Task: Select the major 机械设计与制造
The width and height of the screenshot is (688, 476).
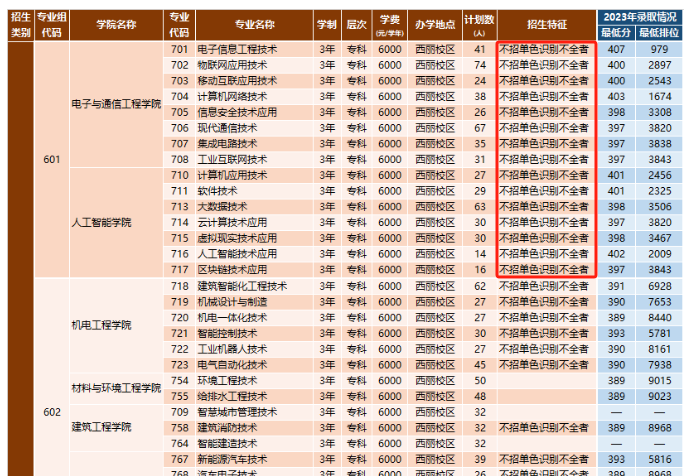Action: click(254, 302)
